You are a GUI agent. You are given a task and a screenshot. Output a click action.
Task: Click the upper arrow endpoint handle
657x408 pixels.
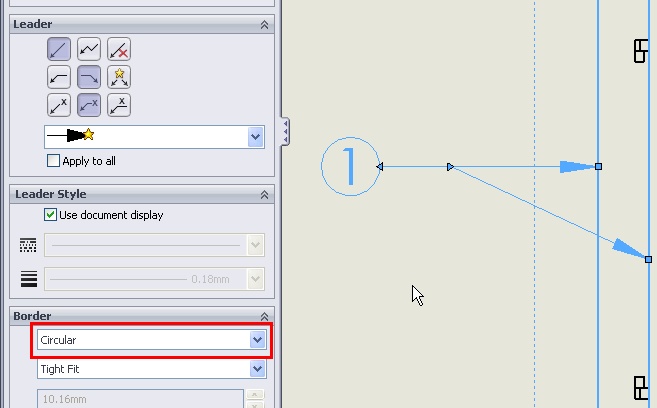pos(598,167)
